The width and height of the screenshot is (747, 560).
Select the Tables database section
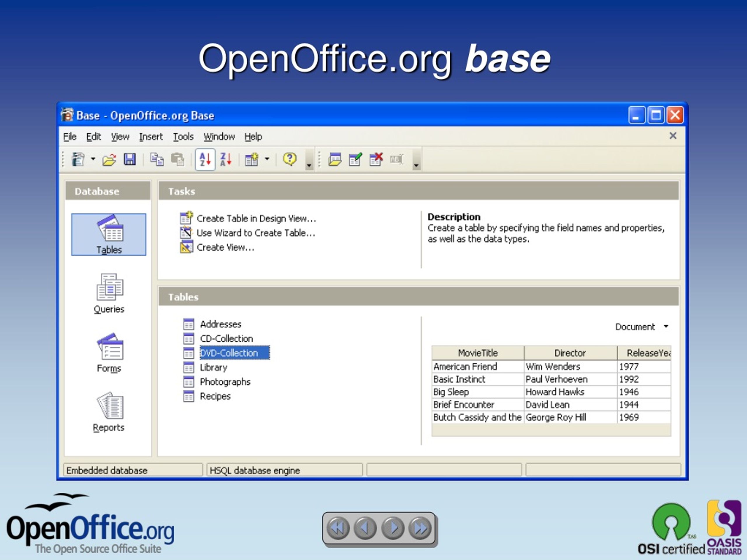(109, 234)
